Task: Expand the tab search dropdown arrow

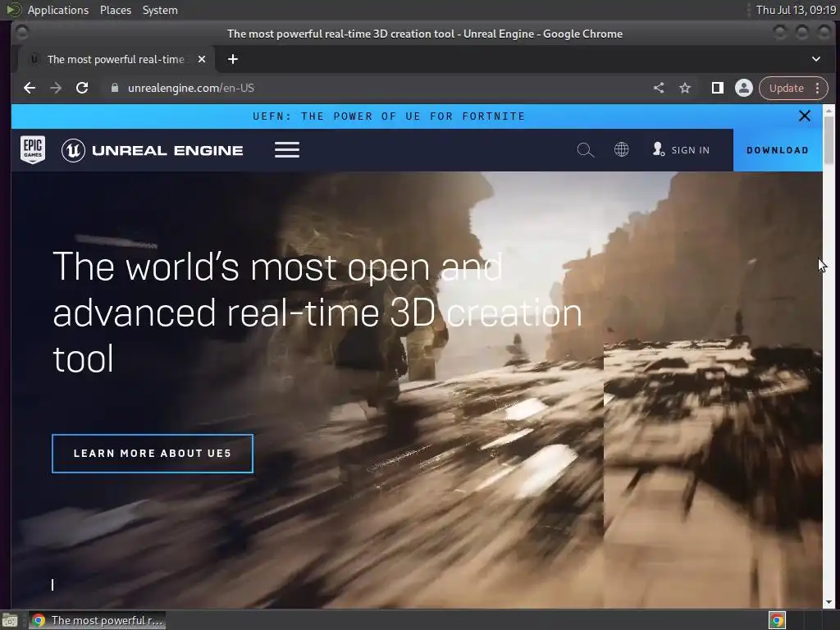Action: [x=816, y=59]
